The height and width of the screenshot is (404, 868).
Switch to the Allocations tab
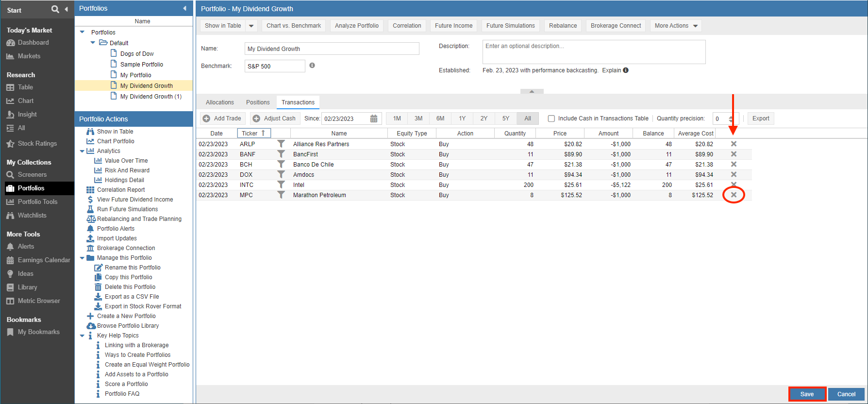[219, 102]
